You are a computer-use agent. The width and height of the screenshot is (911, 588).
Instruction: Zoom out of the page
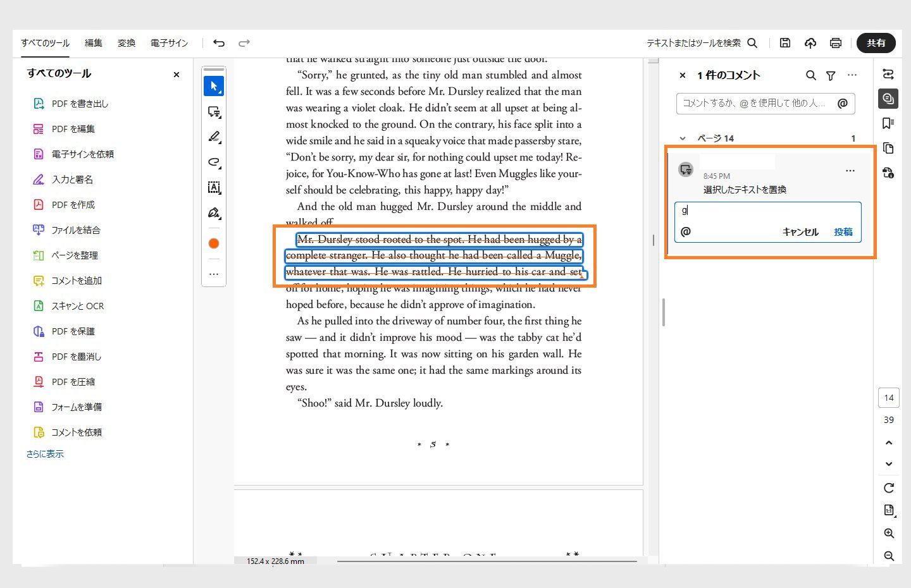[x=889, y=556]
